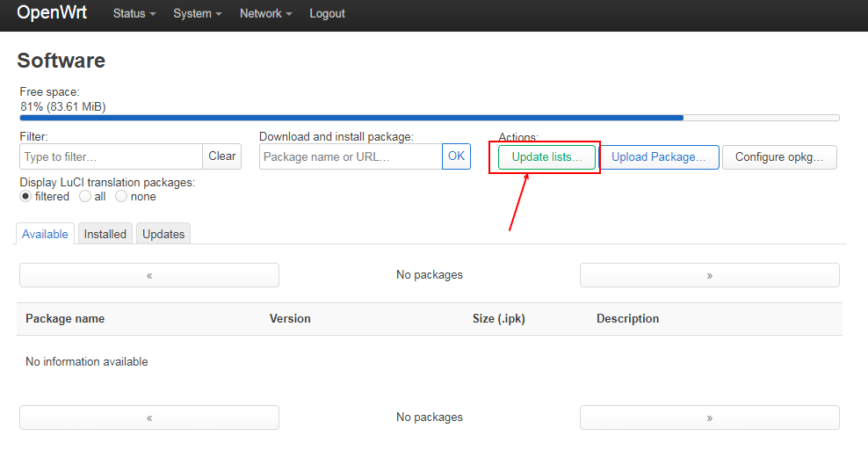The image size is (868, 472).
Task: Click the OpenWrt logo link
Action: (52, 13)
